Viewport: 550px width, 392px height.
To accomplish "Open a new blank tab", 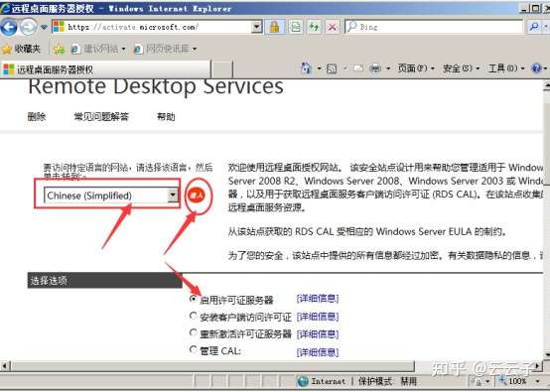I will coord(222,69).
